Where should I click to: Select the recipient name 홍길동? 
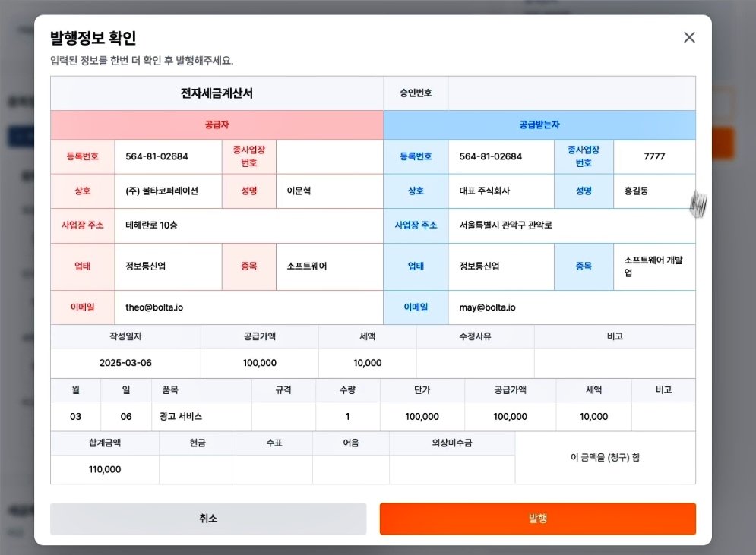pyautogui.click(x=636, y=191)
